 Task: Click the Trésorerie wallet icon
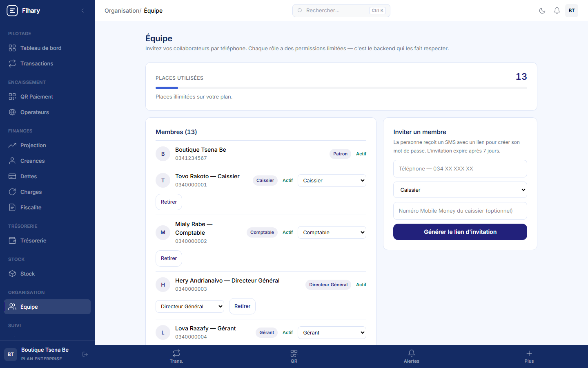click(x=12, y=240)
